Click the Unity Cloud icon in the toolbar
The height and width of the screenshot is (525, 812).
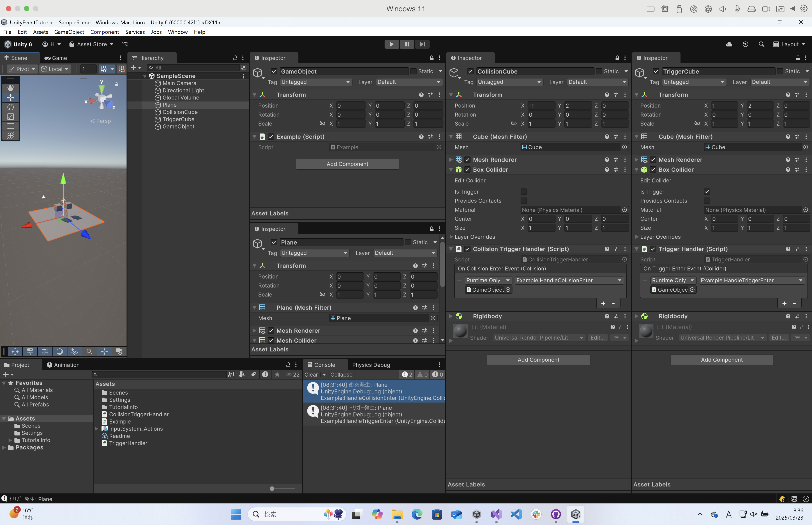click(729, 44)
